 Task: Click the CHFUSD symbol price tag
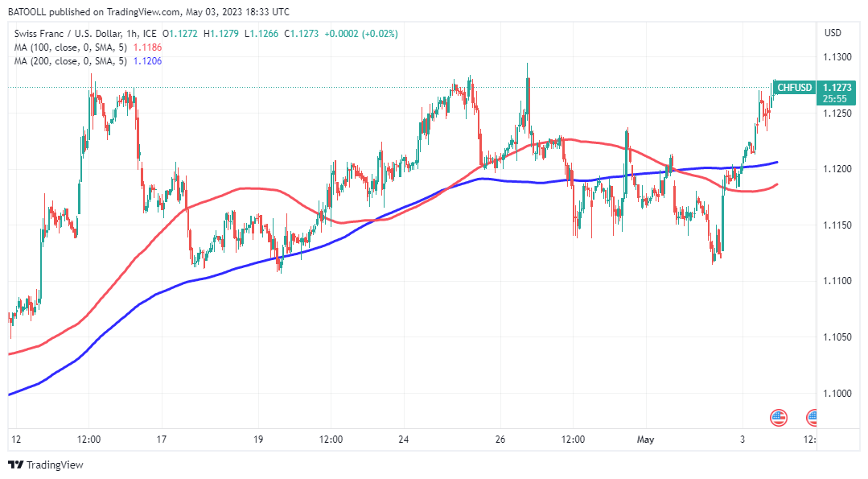coord(795,87)
